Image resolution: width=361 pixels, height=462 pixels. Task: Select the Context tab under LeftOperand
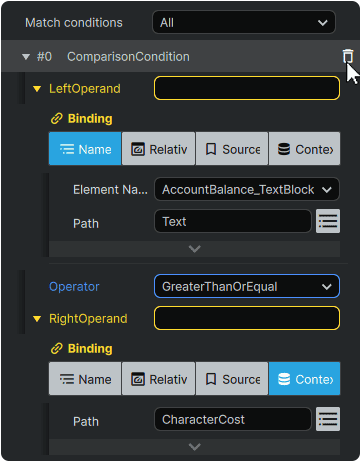(305, 149)
